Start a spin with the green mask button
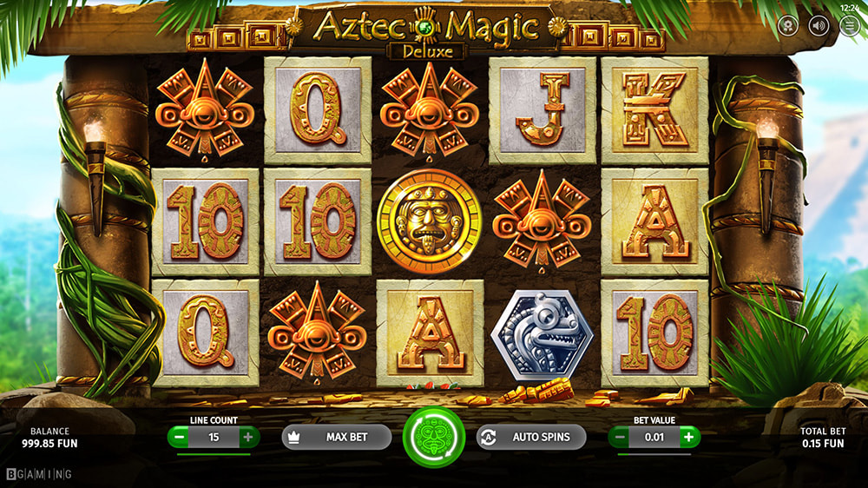 click(x=434, y=437)
